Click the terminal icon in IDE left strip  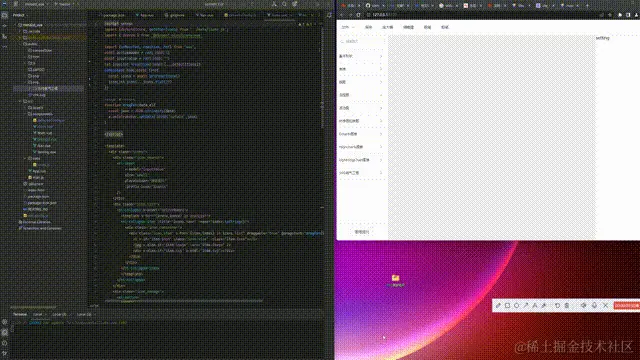tap(4, 332)
